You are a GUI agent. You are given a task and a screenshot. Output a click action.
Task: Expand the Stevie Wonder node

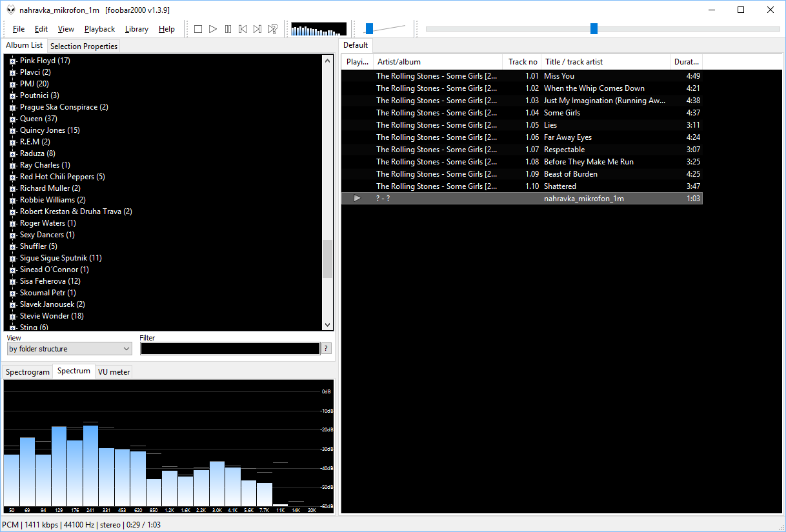(x=12, y=317)
